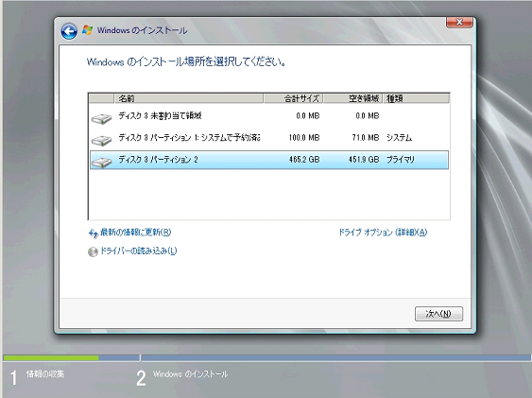Viewport: 532px width, 398px height.
Task: Click the refresh arrows icon
Action: click(93, 234)
